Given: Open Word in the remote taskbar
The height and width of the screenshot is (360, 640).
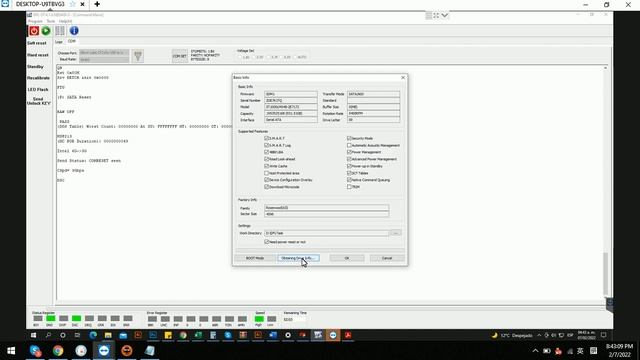Looking at the screenshot, I should tap(273, 335).
